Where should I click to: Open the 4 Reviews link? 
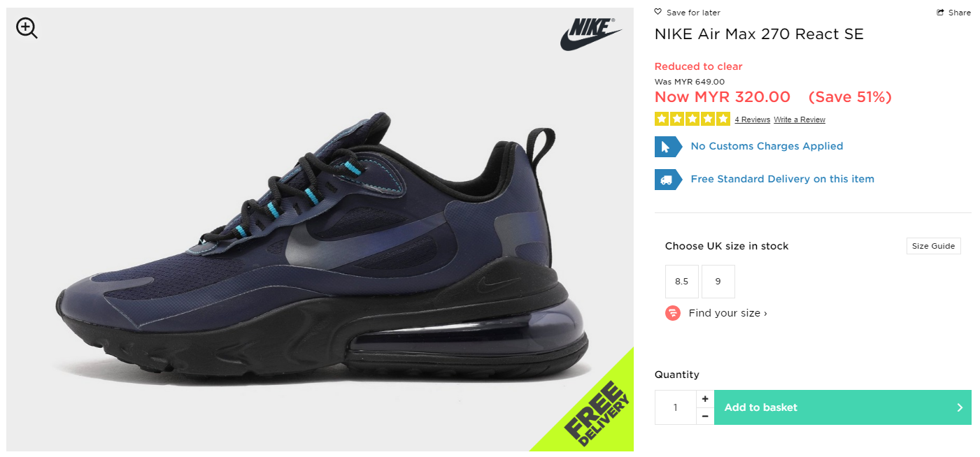pyautogui.click(x=752, y=120)
